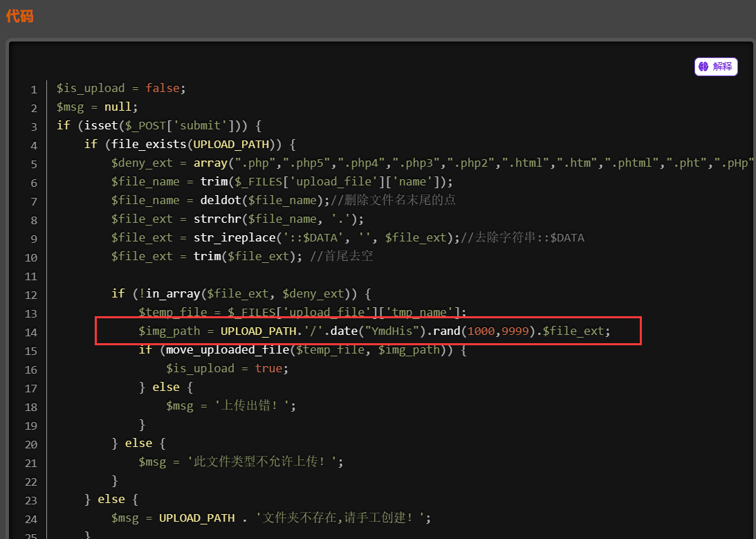
Task: Place cursor on the $msg = null line
Action: pyautogui.click(x=97, y=107)
